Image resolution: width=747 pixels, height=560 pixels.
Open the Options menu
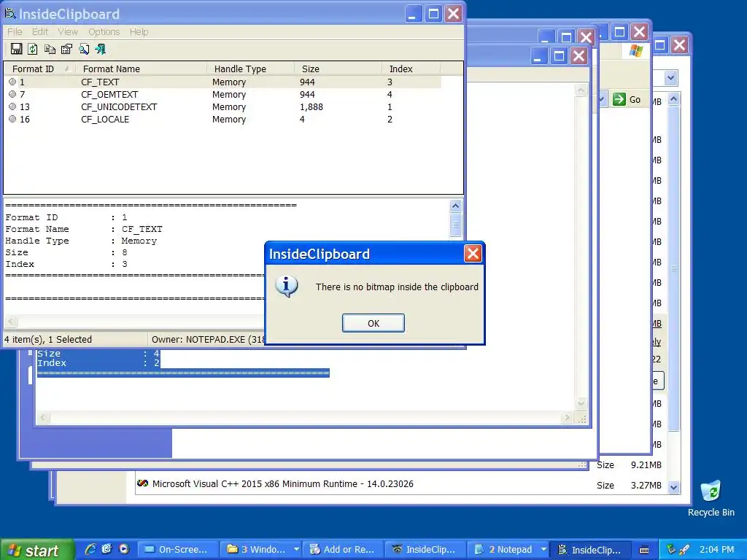click(x=104, y=32)
